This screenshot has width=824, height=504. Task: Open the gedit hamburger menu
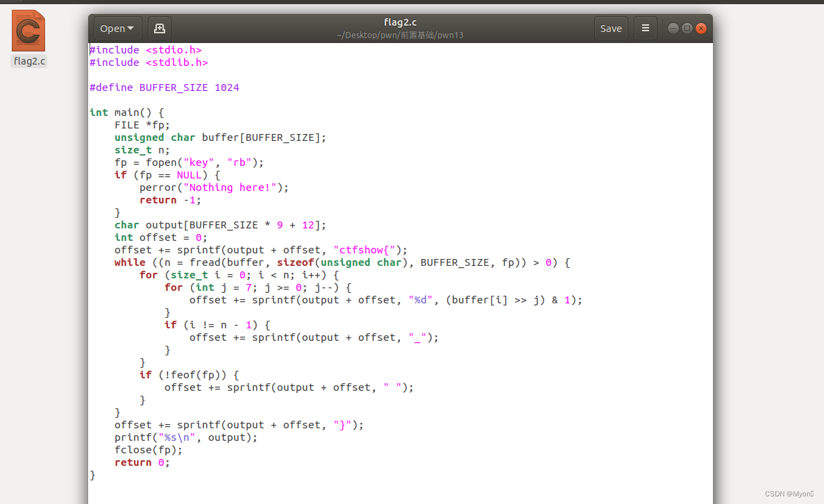(x=645, y=28)
